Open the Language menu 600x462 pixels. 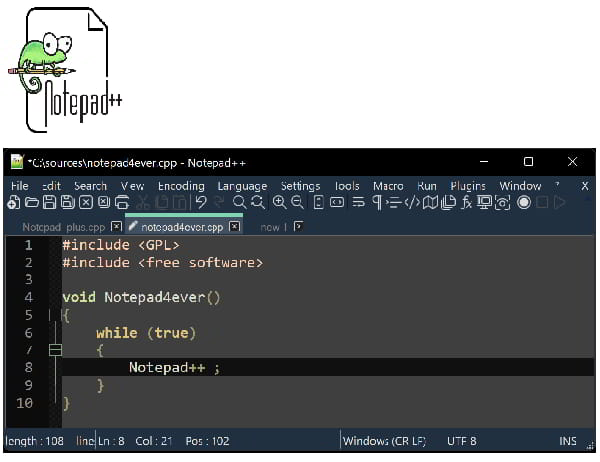242,186
